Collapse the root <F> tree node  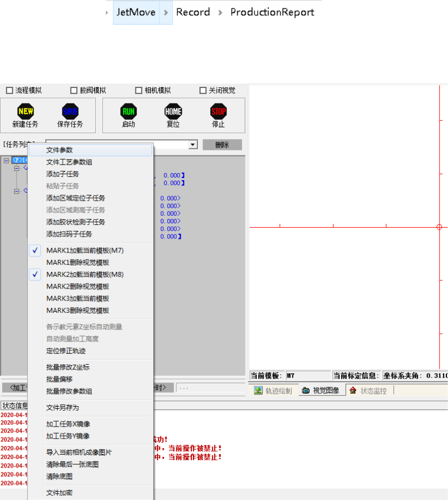[6, 161]
